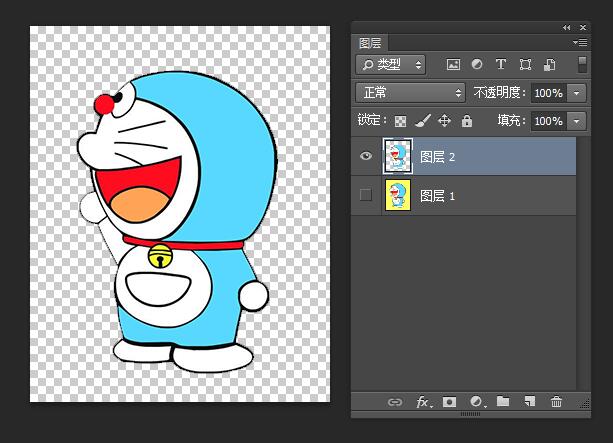
Task: Lock image pixels brush icon
Action: [422, 120]
